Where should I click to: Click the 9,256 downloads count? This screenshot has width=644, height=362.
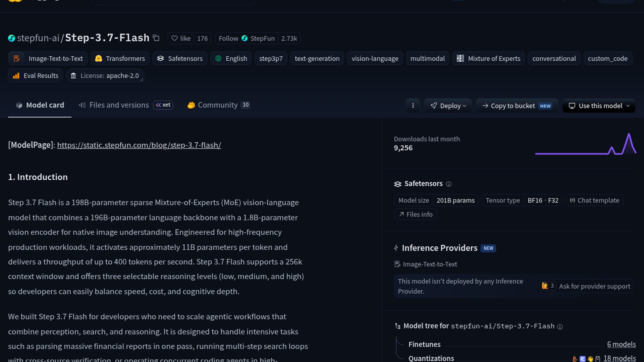[x=403, y=148]
